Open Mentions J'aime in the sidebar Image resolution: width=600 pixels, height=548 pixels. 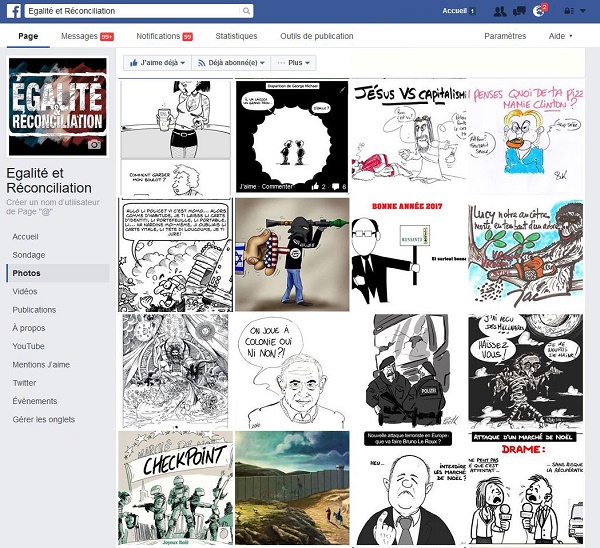tap(41, 365)
